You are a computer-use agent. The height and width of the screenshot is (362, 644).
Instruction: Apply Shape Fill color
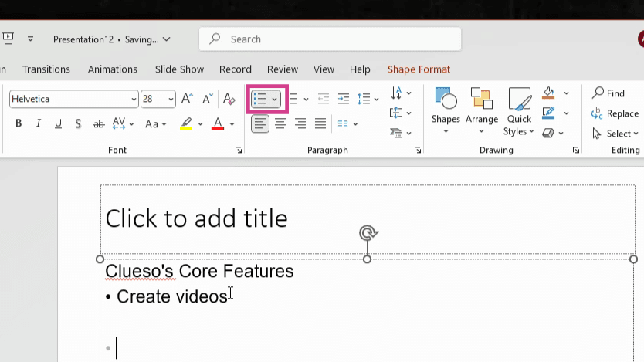(548, 93)
